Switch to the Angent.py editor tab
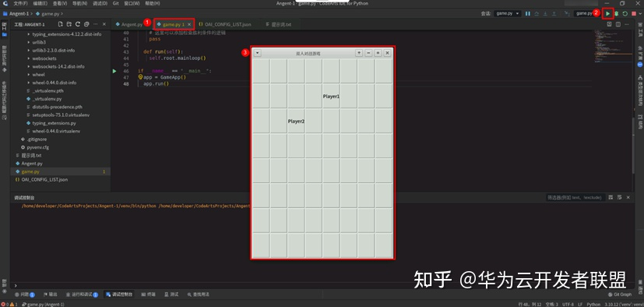This screenshot has width=644, height=307. point(128,25)
